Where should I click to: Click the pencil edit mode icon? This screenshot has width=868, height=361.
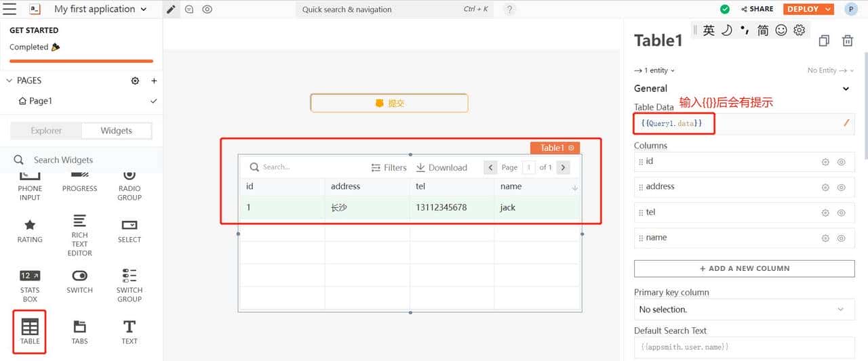tap(172, 9)
